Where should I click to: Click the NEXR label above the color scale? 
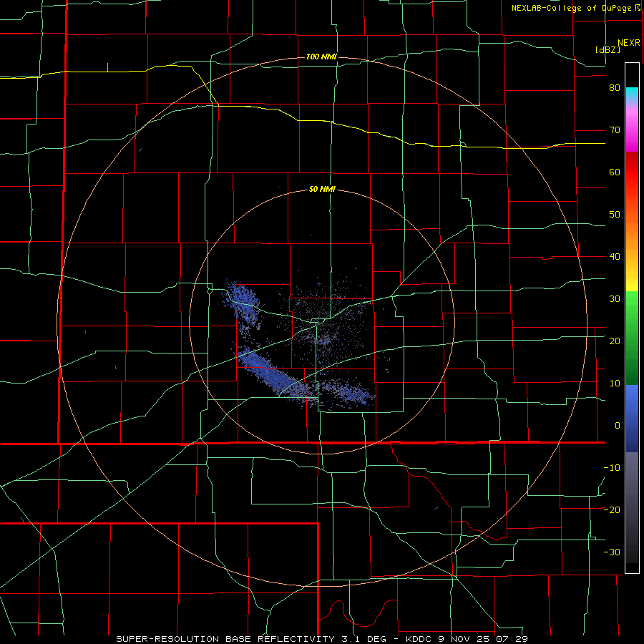[x=629, y=43]
